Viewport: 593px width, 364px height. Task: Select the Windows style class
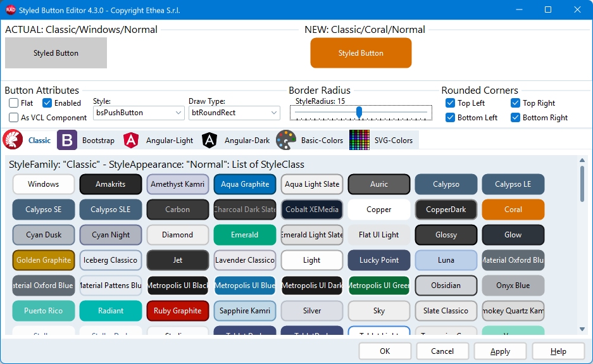44,184
